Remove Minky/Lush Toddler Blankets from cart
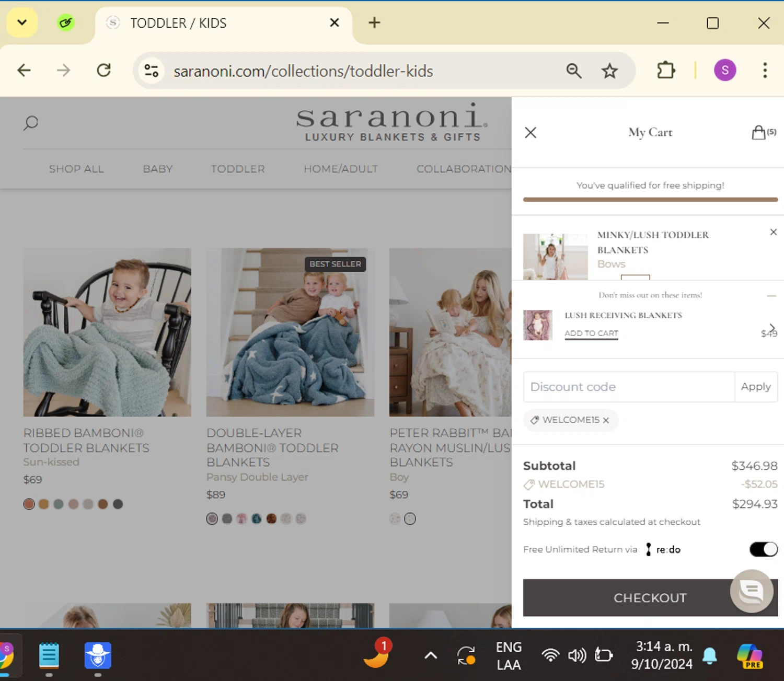The image size is (784, 681). point(774,232)
